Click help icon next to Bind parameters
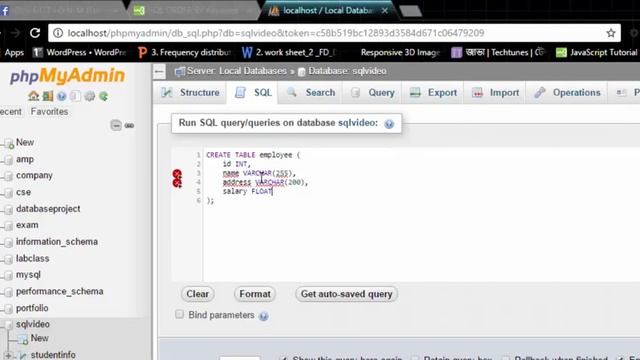 (264, 316)
